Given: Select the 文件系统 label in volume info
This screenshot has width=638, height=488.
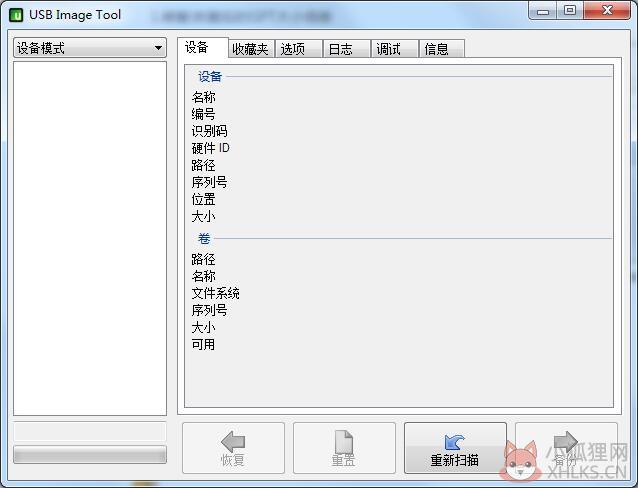Looking at the screenshot, I should pos(215,293).
